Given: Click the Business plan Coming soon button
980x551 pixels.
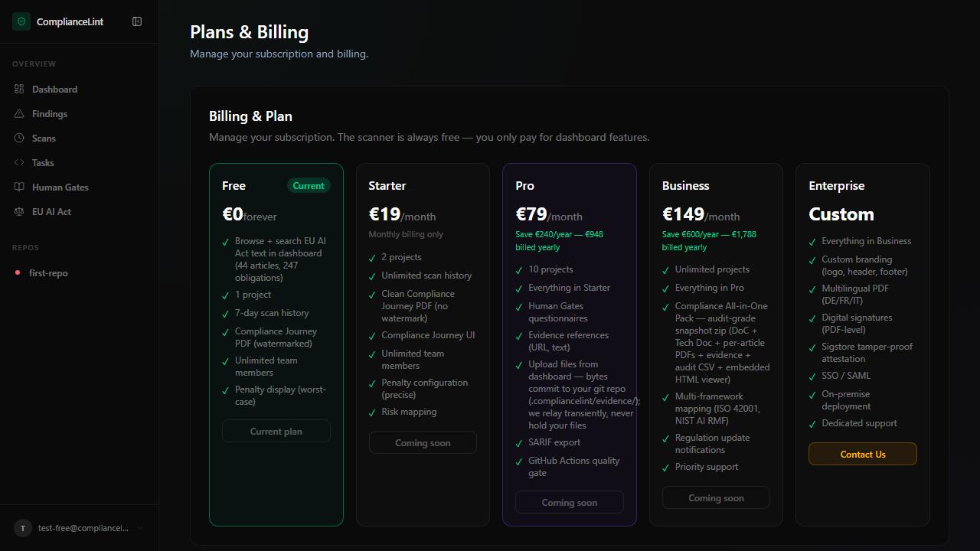Looking at the screenshot, I should (716, 498).
